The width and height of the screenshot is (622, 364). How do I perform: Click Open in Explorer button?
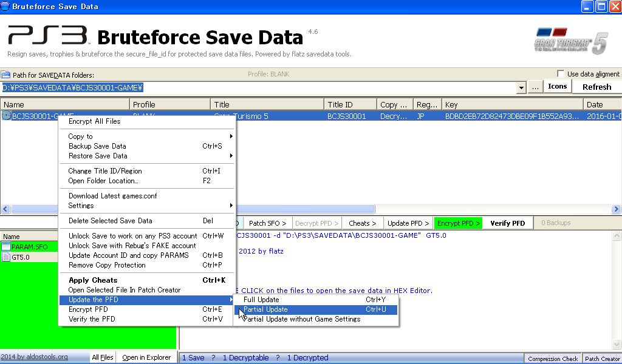point(146,357)
